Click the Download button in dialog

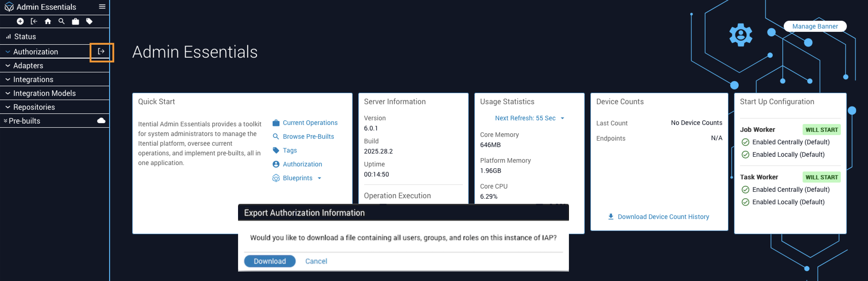pyautogui.click(x=270, y=261)
